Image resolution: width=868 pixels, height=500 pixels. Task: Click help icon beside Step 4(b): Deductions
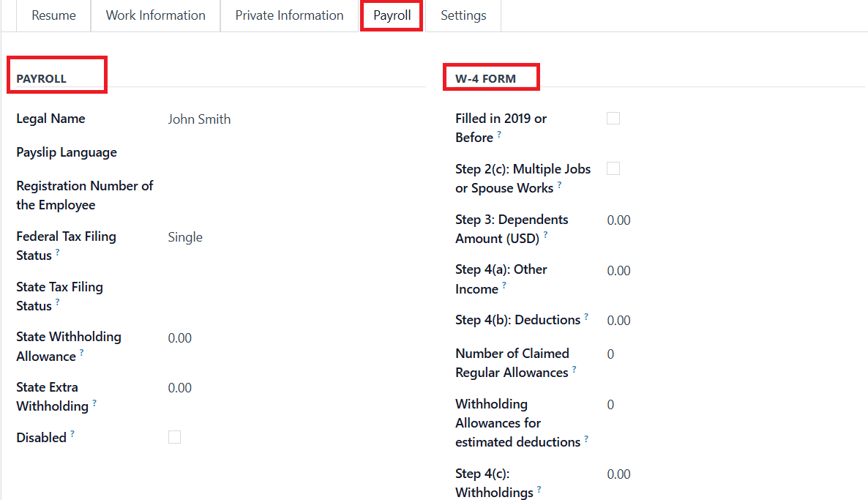tap(586, 318)
